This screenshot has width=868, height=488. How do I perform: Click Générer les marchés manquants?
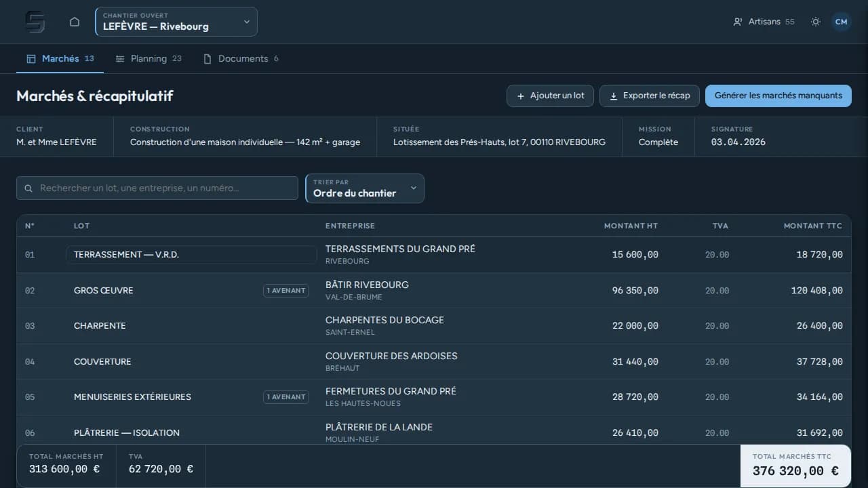pos(778,96)
